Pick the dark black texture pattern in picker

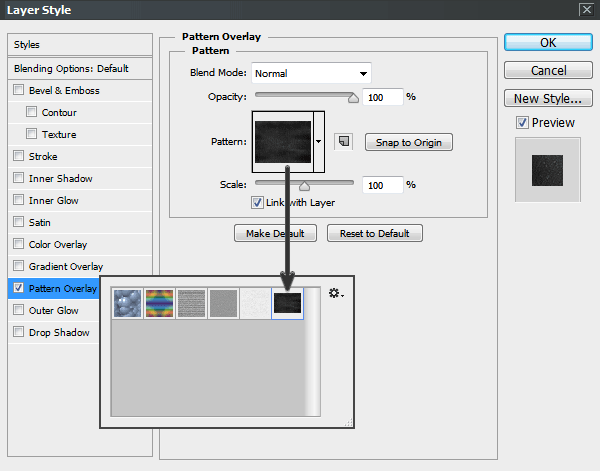click(288, 304)
